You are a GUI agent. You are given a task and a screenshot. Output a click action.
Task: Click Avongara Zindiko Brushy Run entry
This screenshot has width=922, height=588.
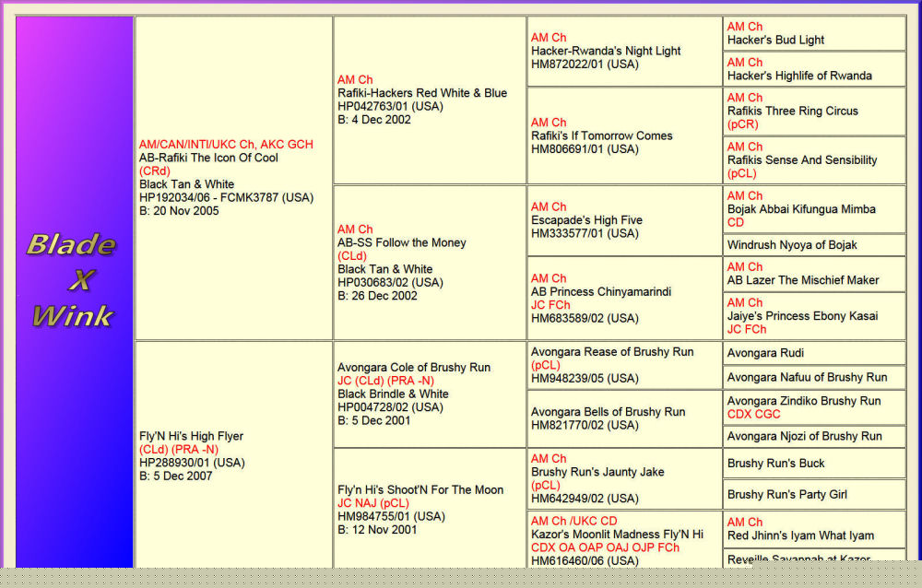point(803,401)
